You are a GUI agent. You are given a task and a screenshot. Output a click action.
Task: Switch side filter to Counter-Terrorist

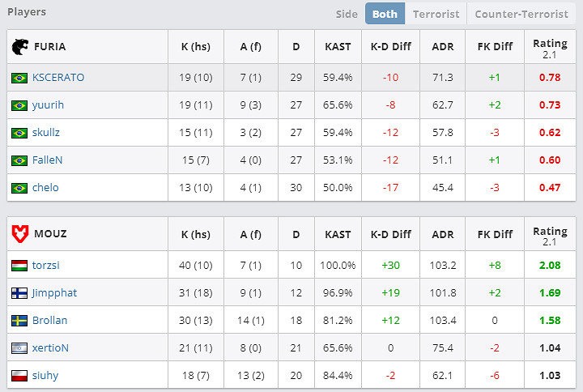coord(521,14)
